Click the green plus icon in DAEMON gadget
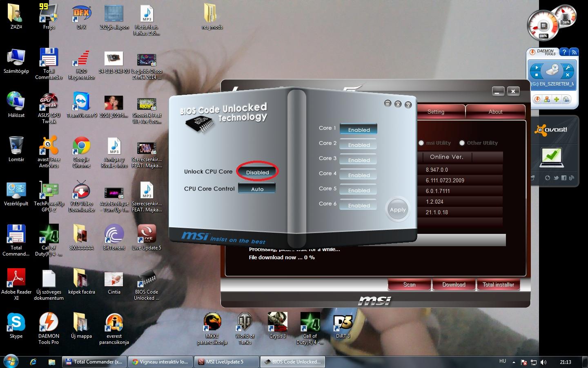The image size is (588, 368). point(556,99)
